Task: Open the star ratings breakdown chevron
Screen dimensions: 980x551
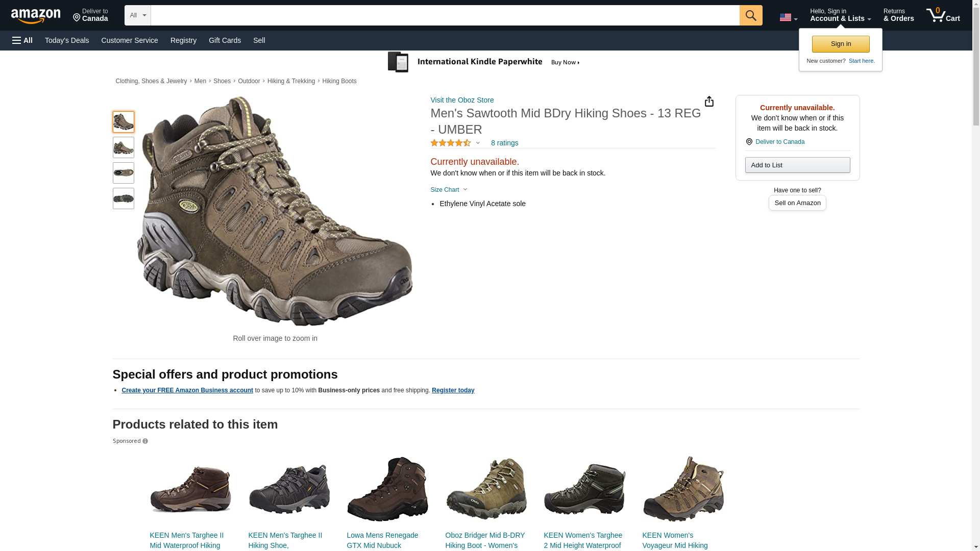Action: 478,143
